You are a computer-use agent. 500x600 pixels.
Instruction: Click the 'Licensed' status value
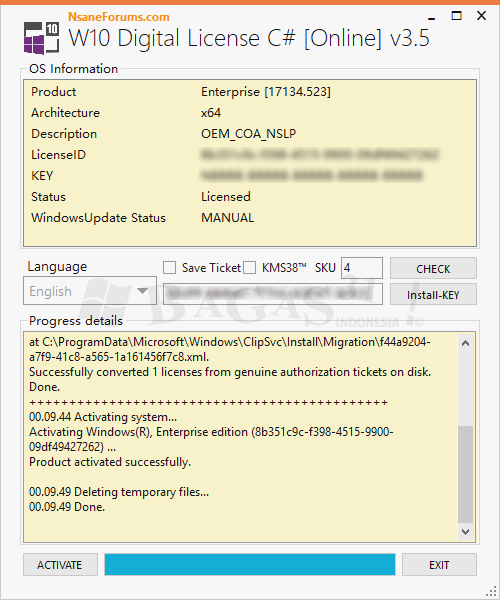point(226,197)
